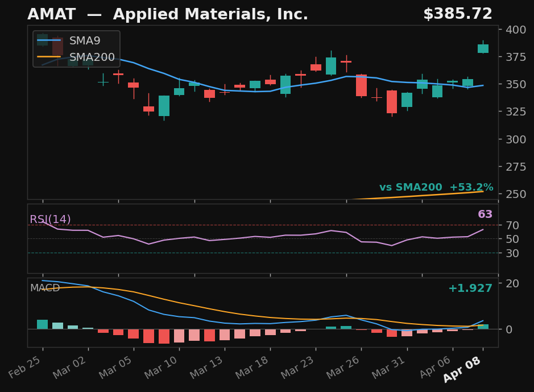This screenshot has height=392, width=534.
Task: Toggle the SMA9 legend entry
Action: point(85,41)
